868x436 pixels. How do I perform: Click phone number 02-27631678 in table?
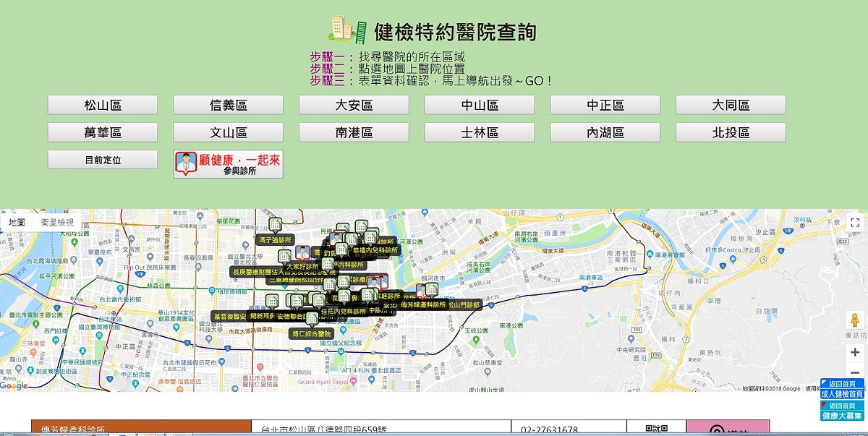tap(549, 430)
